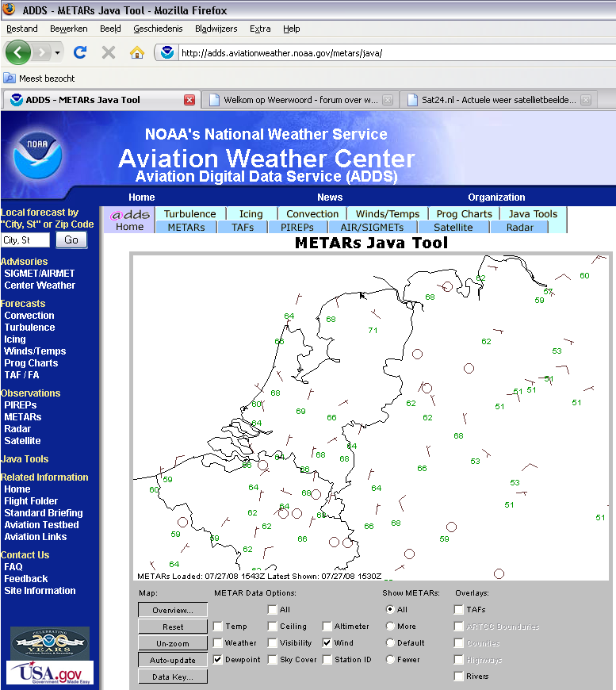
Task: Uncheck the Dewpoint checkbox
Action: [x=218, y=660]
